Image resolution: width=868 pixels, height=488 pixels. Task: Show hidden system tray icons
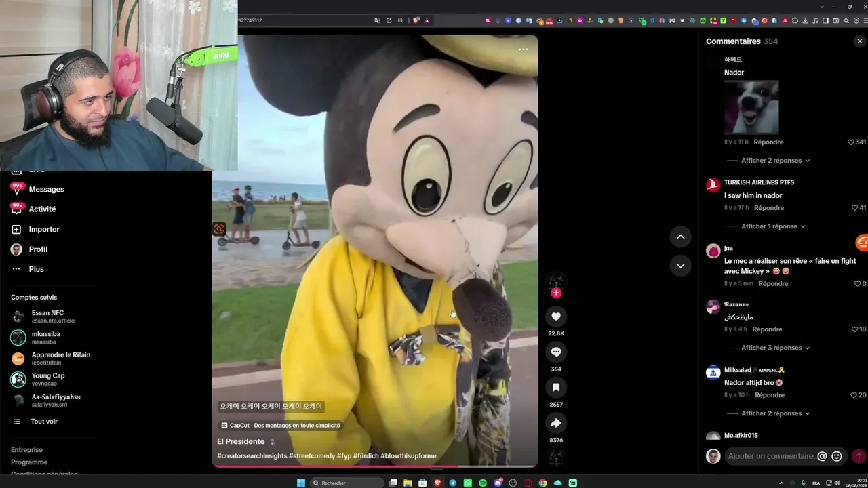781,483
